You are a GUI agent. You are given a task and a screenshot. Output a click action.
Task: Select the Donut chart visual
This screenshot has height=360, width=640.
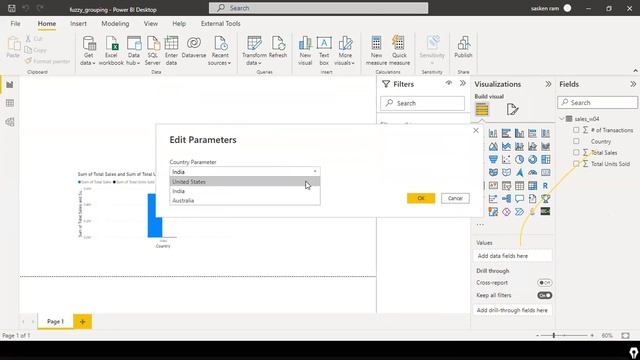click(x=532, y=160)
